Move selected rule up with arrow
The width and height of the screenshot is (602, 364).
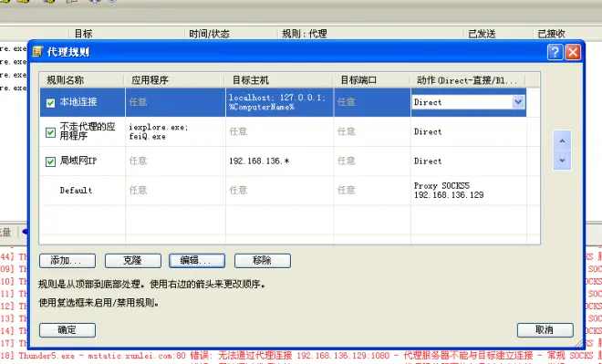[x=562, y=140]
